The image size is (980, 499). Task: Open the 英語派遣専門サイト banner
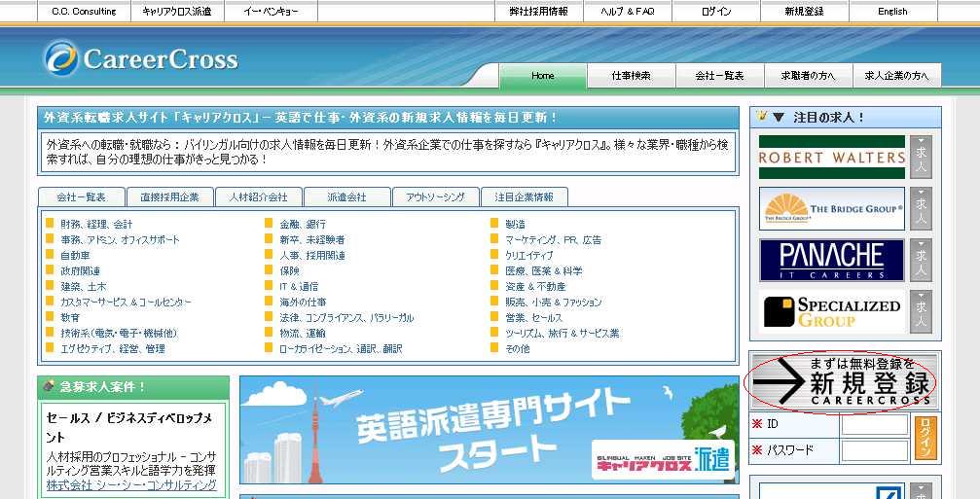pyautogui.click(x=490, y=430)
